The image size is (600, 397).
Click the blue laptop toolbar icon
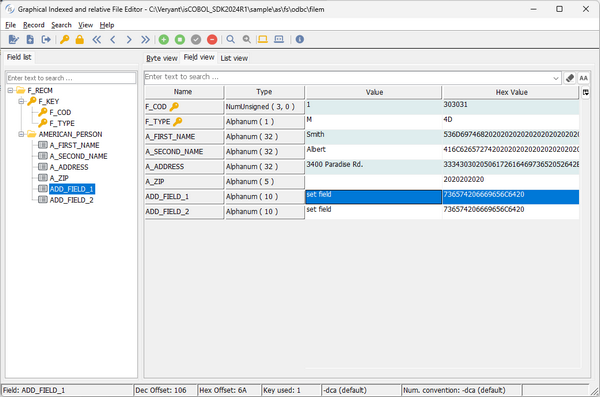279,39
